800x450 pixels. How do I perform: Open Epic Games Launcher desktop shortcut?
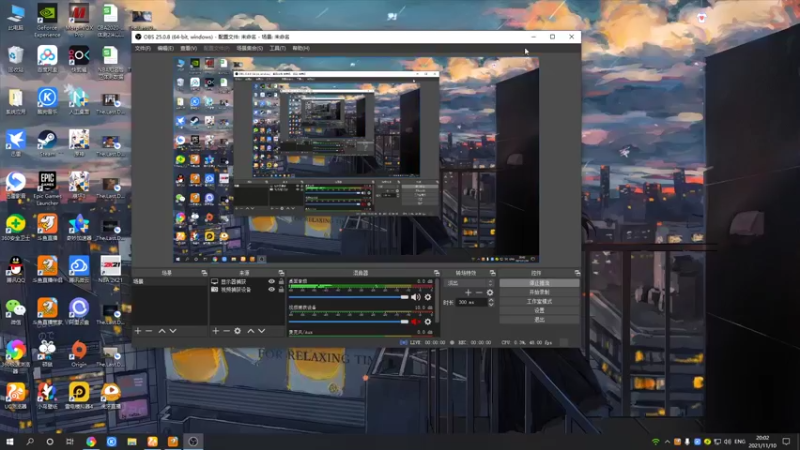[47, 188]
